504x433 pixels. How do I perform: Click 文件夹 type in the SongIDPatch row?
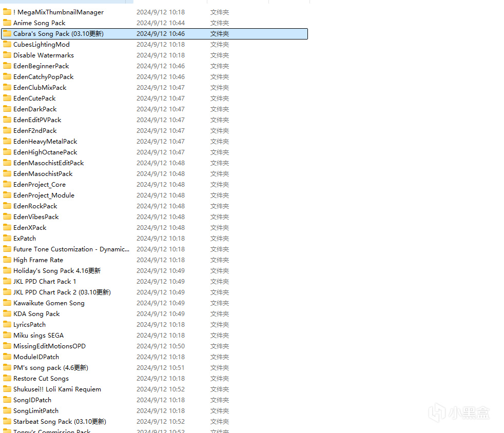220,400
